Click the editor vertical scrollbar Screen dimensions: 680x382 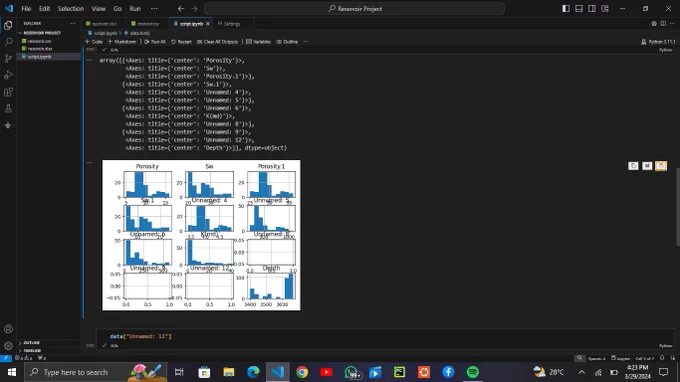pyautogui.click(x=678, y=206)
